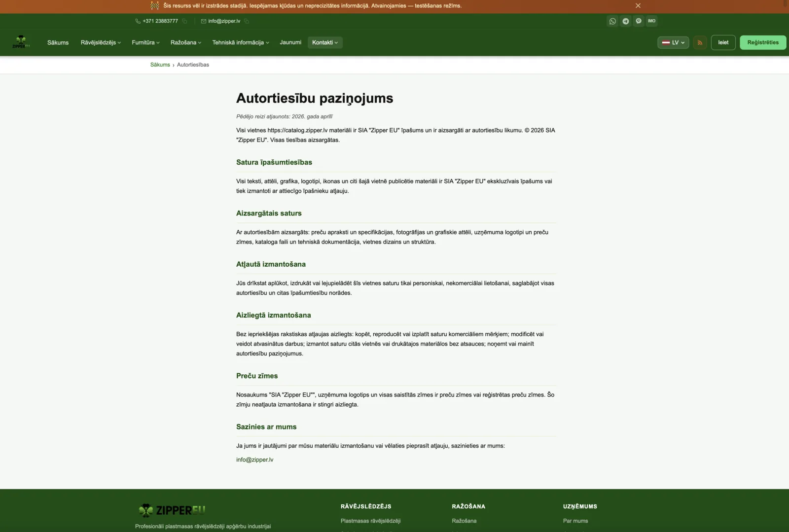789x532 pixels.
Task: Copy the phone number with the copy icon
Action: click(184, 21)
